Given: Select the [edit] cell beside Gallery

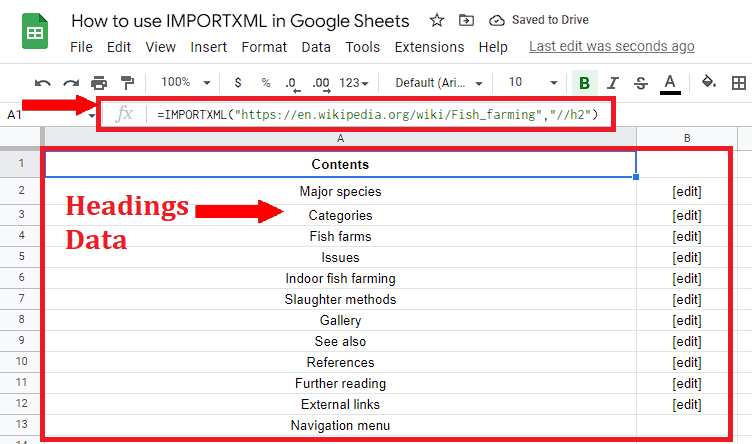Looking at the screenshot, I should (686, 320).
